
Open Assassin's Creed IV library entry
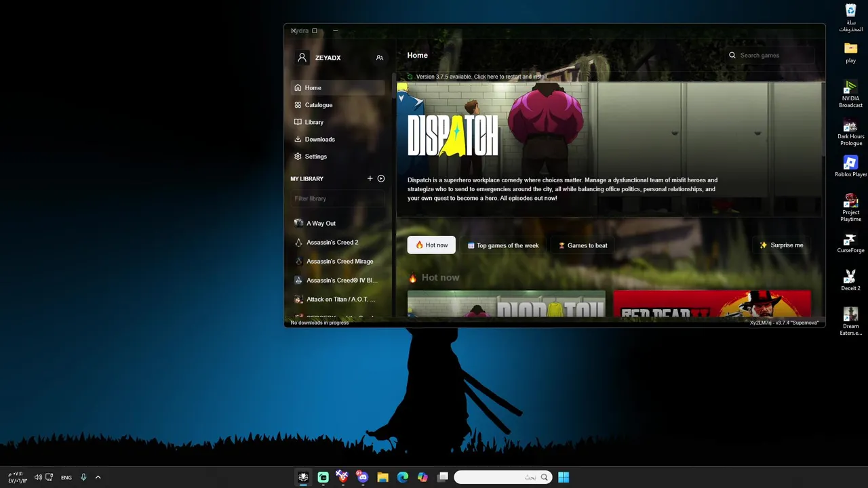click(x=338, y=280)
